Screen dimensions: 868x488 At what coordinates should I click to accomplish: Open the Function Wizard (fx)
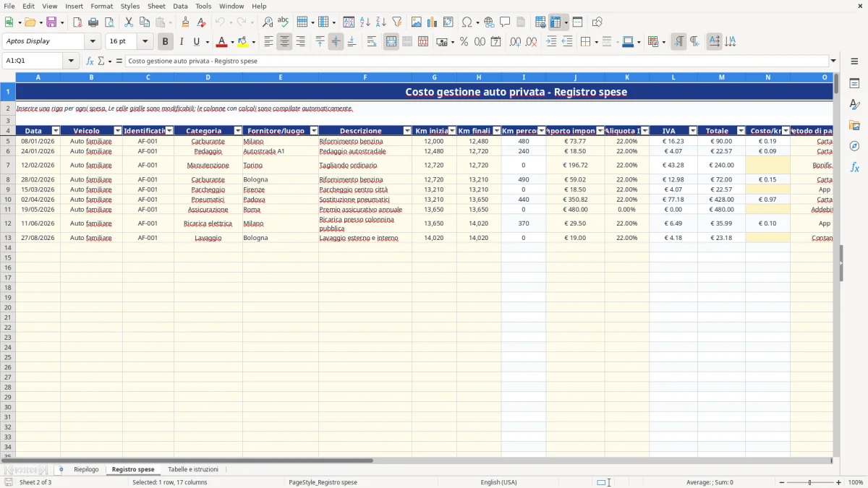90,61
